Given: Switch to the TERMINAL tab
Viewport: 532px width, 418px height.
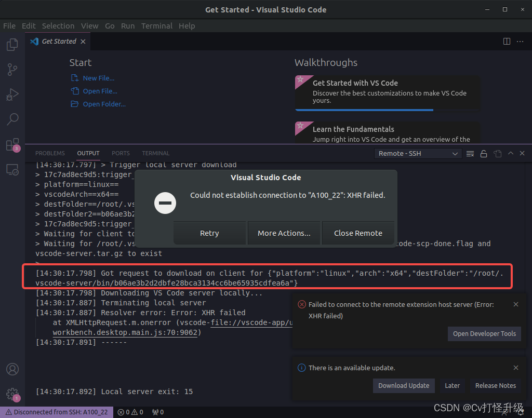Looking at the screenshot, I should tap(156, 153).
